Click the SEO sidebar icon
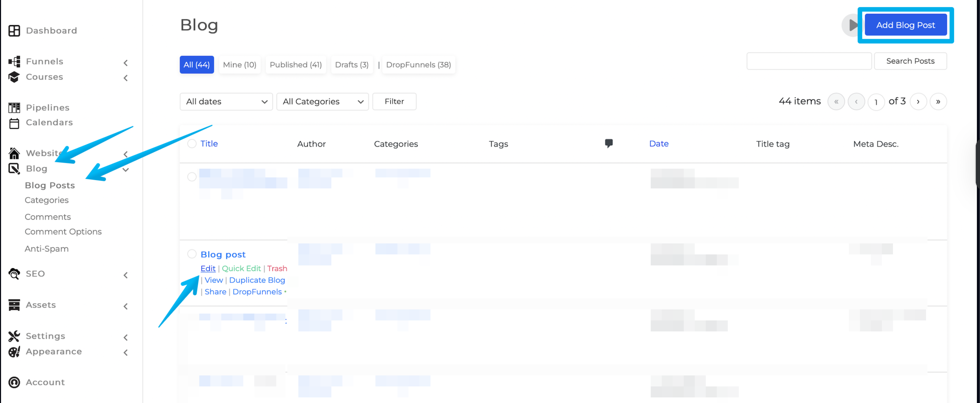 pos(14,274)
